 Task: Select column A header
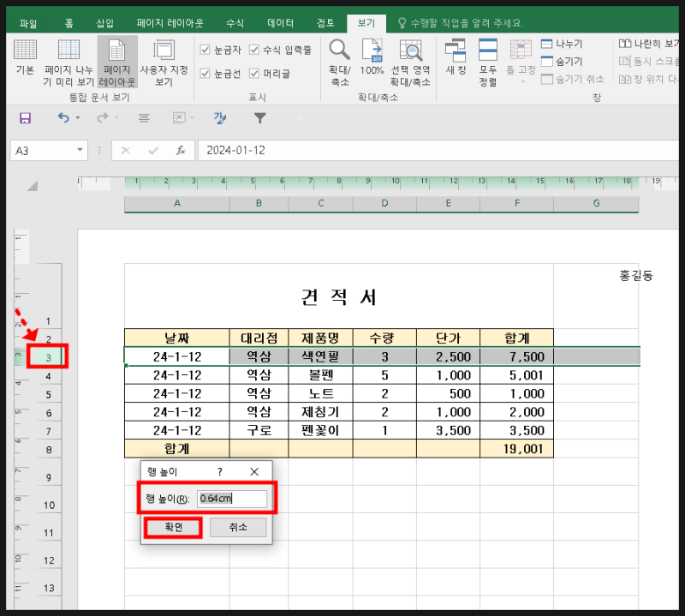pyautogui.click(x=177, y=203)
